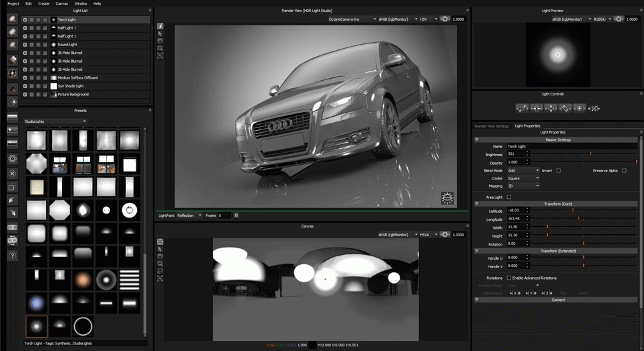Open the Project menu
Screen dimensions: 644x351
pos(13,4)
